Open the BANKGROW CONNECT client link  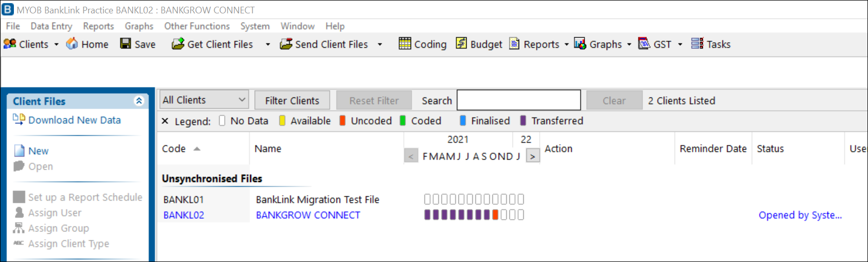[x=308, y=215]
